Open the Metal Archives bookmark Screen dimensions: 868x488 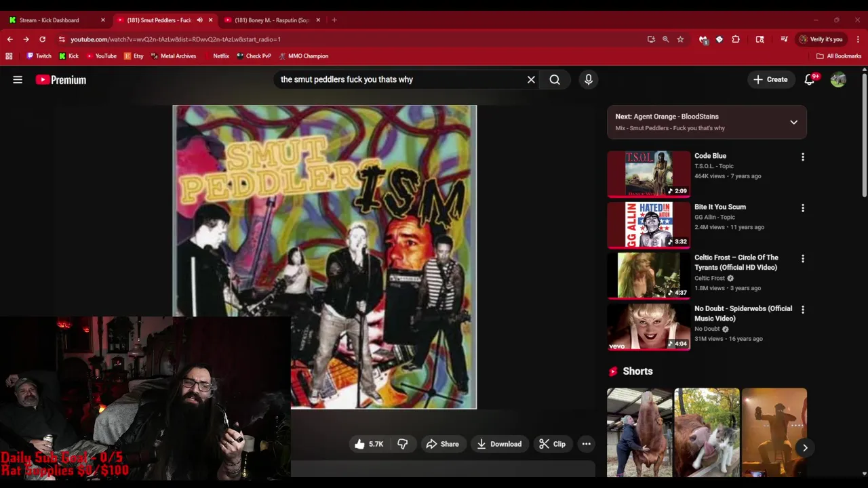(x=174, y=56)
